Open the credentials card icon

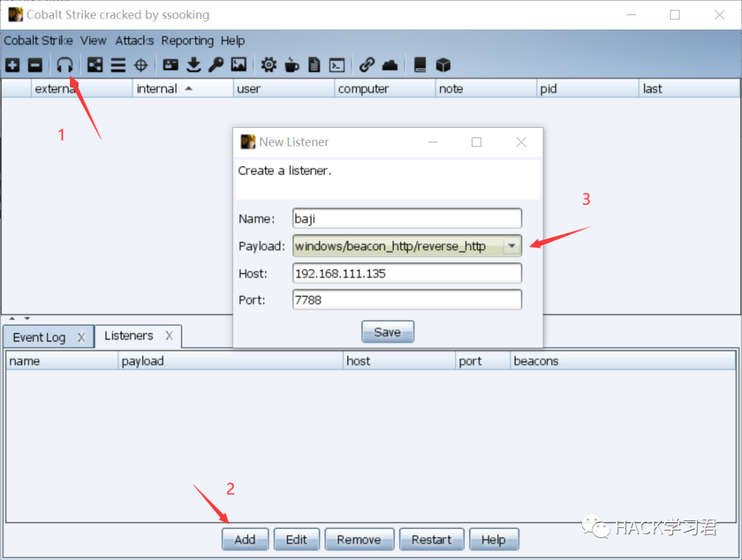point(170,65)
